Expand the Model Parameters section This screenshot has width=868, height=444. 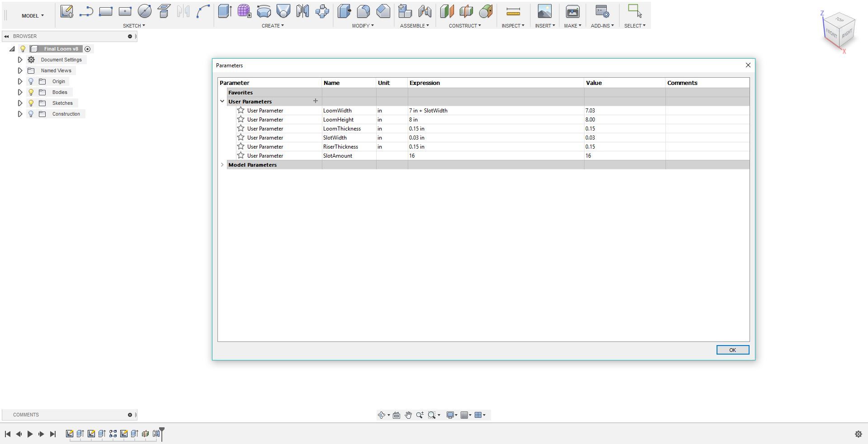pos(222,165)
